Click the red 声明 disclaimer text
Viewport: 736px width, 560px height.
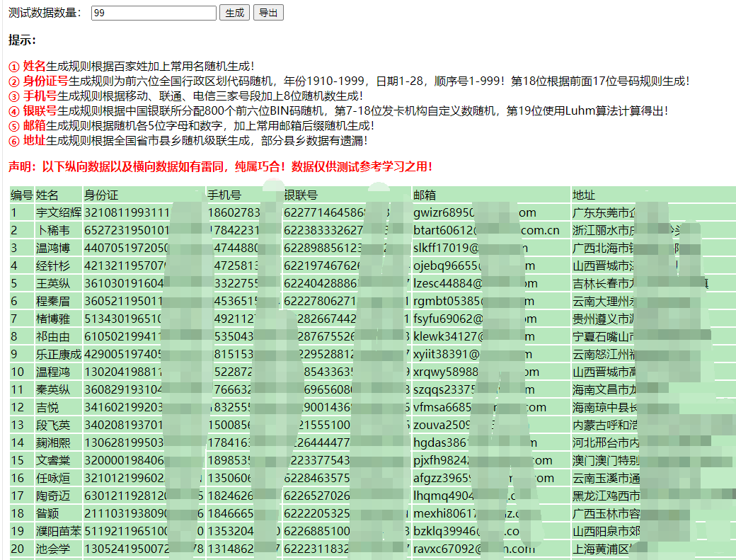[x=220, y=167]
